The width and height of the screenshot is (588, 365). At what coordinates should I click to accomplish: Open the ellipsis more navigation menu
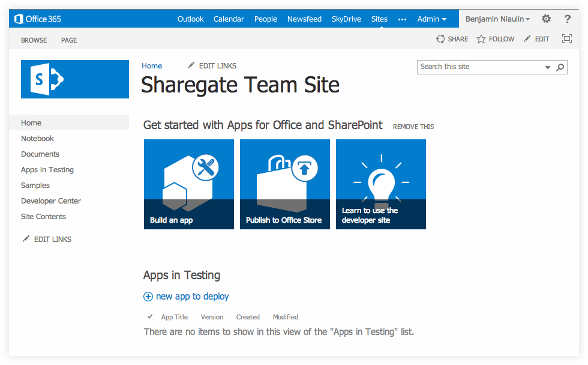(x=402, y=19)
